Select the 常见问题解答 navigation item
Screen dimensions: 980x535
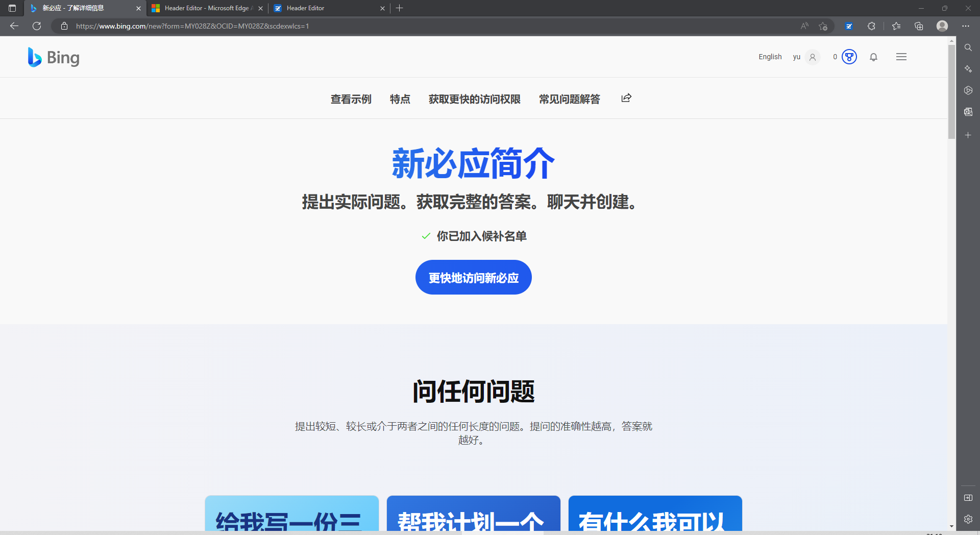[570, 99]
